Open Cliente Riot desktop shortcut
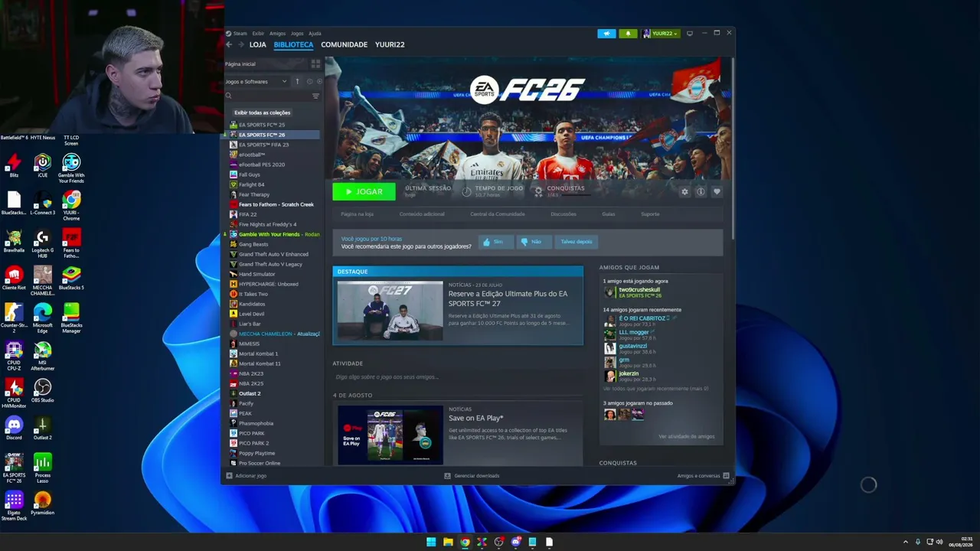980x551 pixels. coord(14,279)
